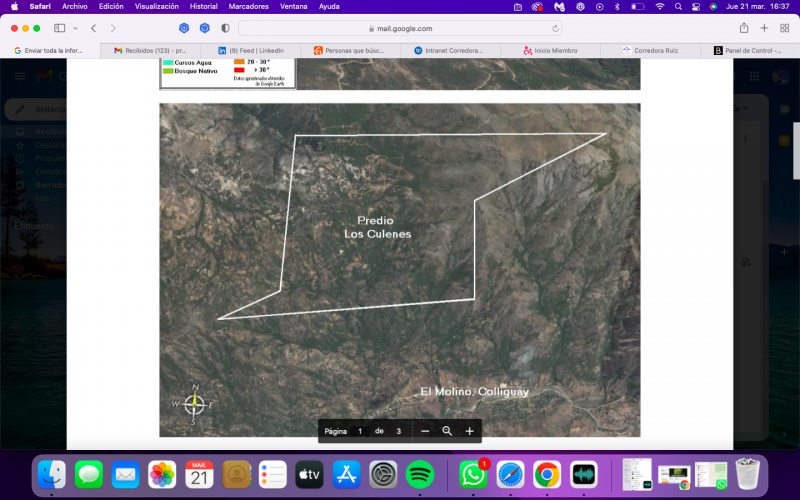This screenshot has height=500, width=800.
Task: Switch to the Feed LinkedIn tab
Action: coord(251,51)
